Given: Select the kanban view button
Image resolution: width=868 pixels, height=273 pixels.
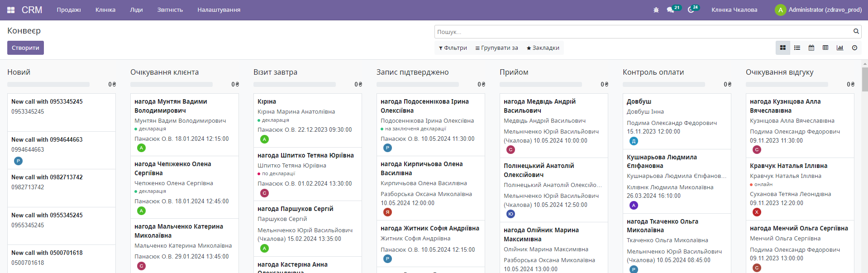Looking at the screenshot, I should (782, 48).
